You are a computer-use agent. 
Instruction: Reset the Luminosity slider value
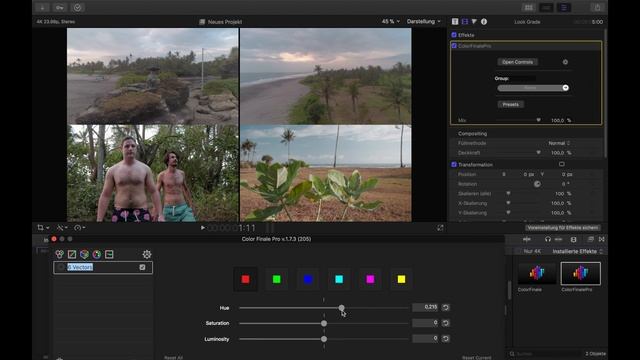click(446, 338)
